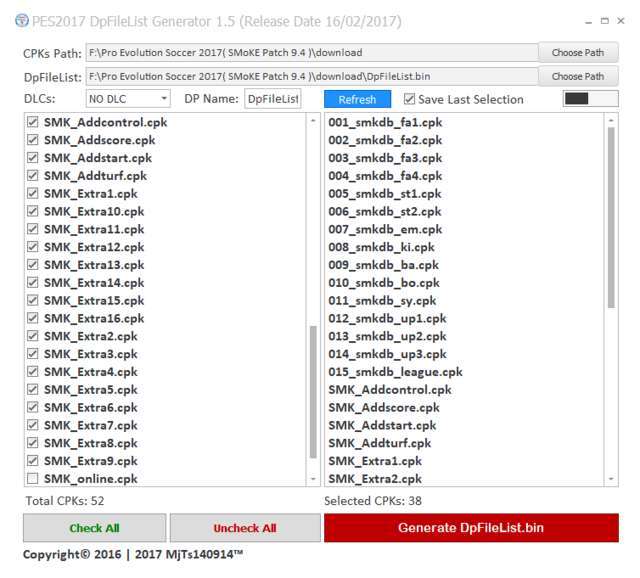Uncheck SMK_Extra11.cpk in left list
Viewport: 640px width, 578px height.
point(33,229)
